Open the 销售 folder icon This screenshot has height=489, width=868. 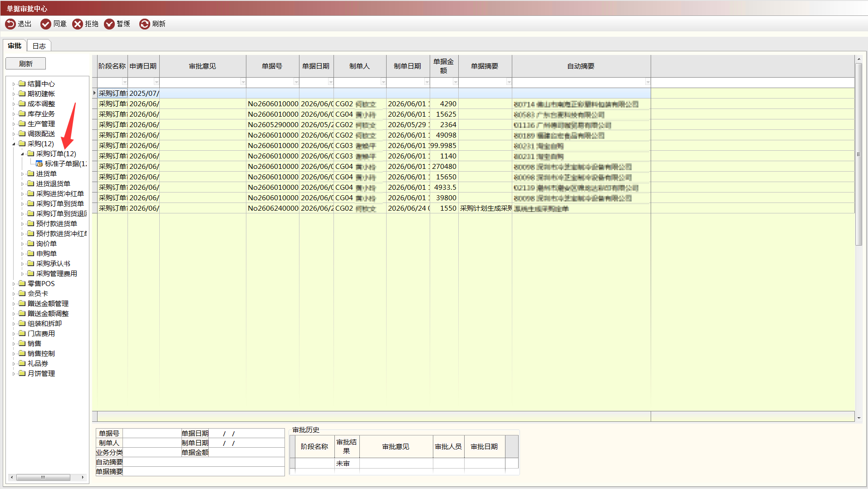pyautogui.click(x=22, y=343)
